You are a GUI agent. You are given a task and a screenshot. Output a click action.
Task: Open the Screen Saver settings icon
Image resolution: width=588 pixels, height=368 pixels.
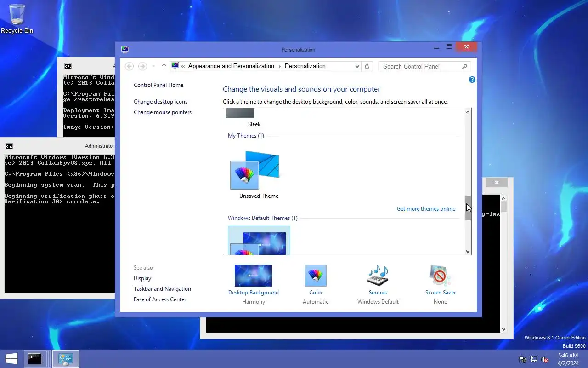440,276
